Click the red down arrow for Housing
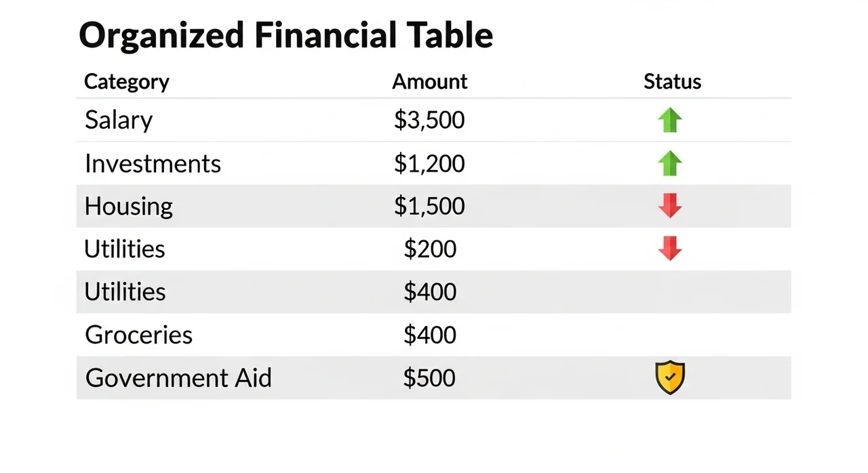This screenshot has height=473, width=868. click(670, 205)
